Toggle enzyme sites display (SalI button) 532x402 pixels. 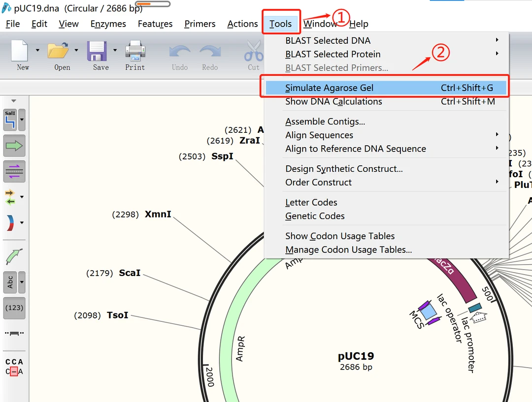(10, 120)
